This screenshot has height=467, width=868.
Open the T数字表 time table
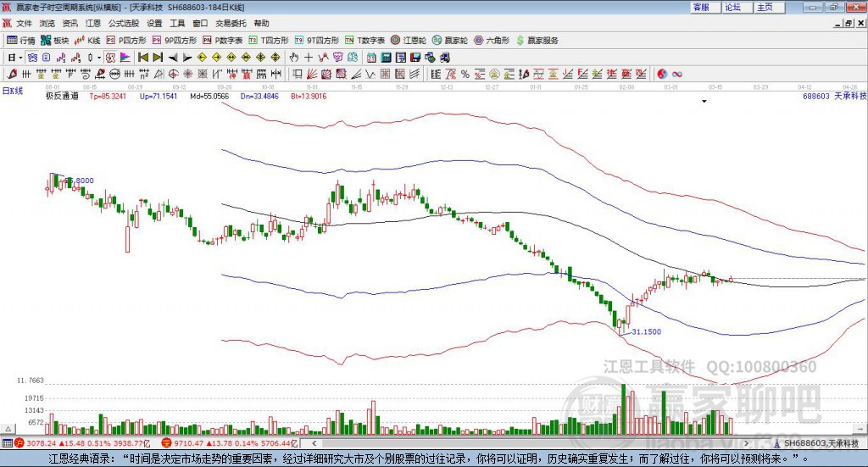[x=364, y=41]
